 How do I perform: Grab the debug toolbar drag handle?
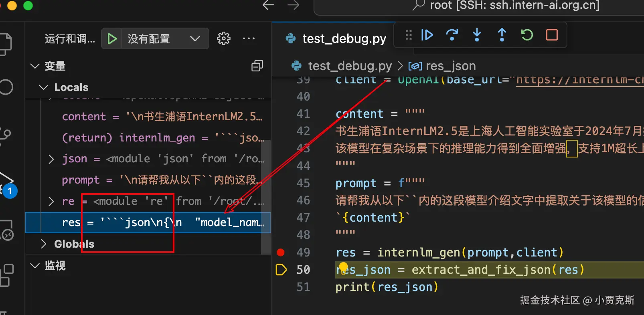409,35
